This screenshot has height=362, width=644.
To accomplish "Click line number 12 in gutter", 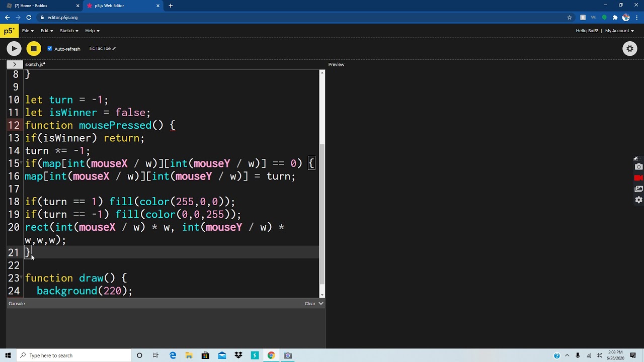I will click(x=14, y=125).
